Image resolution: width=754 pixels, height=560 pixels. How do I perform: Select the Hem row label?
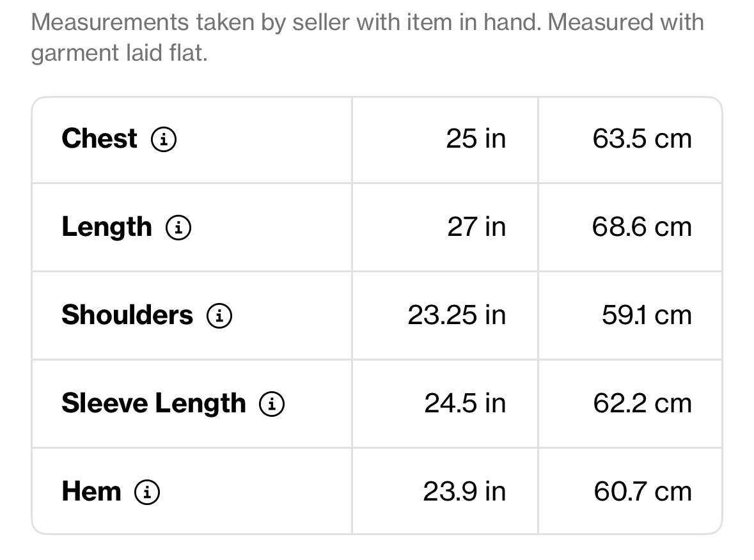click(x=91, y=492)
